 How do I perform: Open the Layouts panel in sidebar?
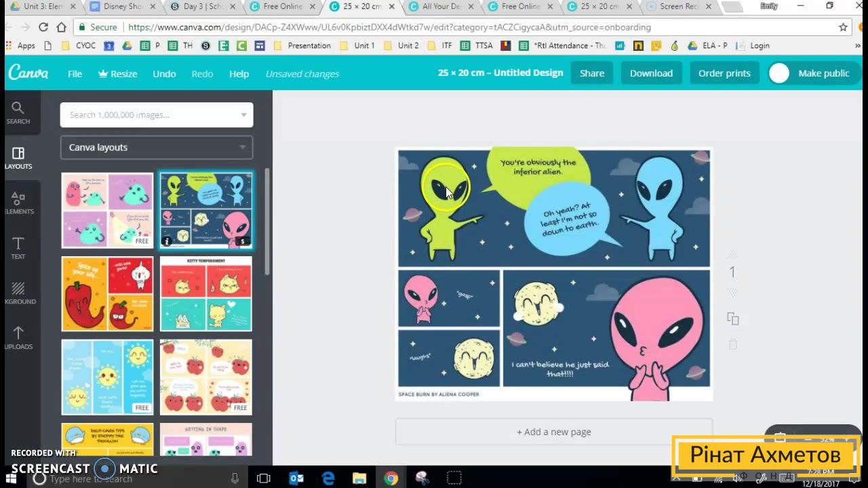coord(18,158)
